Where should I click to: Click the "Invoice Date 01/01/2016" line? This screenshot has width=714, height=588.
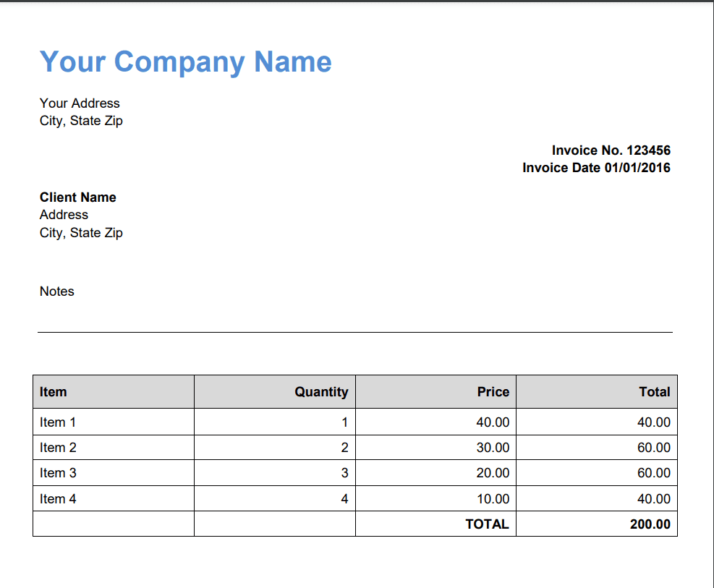(597, 168)
